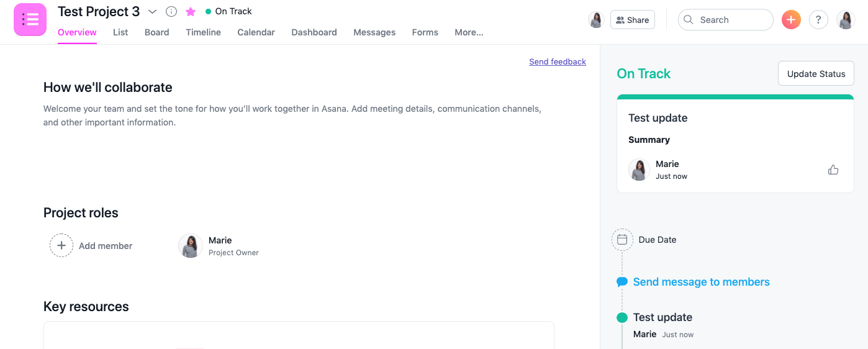This screenshot has height=349, width=868.
Task: Click the Due Date calendar icon
Action: tap(622, 240)
